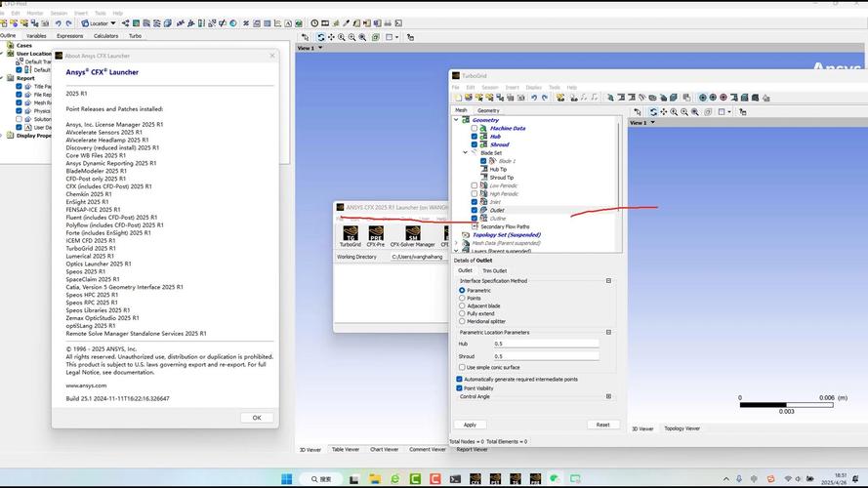Open File Explorer from taskbar
This screenshot has width=868, height=488.
coord(375,478)
